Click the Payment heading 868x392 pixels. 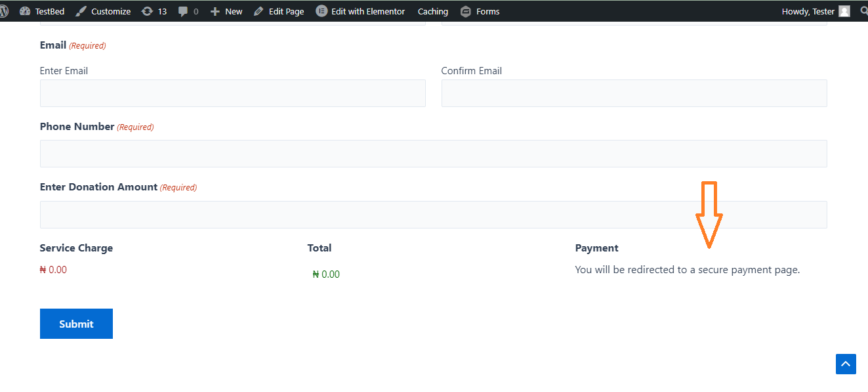597,248
